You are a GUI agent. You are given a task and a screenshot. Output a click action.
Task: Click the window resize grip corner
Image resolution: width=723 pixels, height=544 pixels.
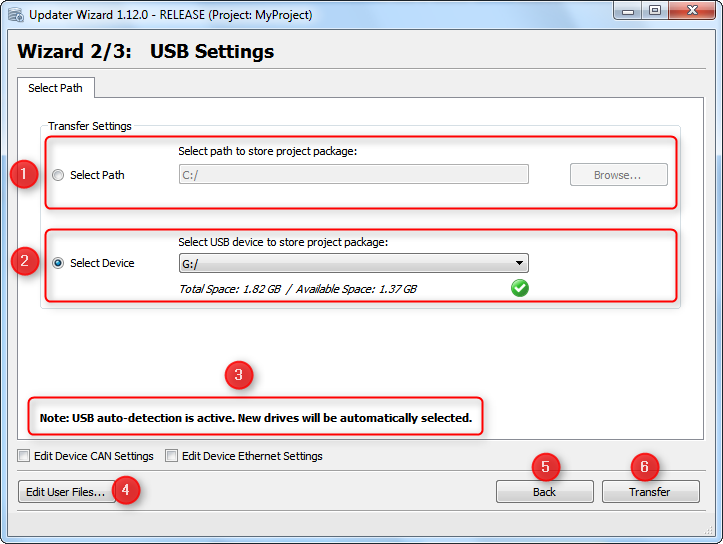pos(709,531)
